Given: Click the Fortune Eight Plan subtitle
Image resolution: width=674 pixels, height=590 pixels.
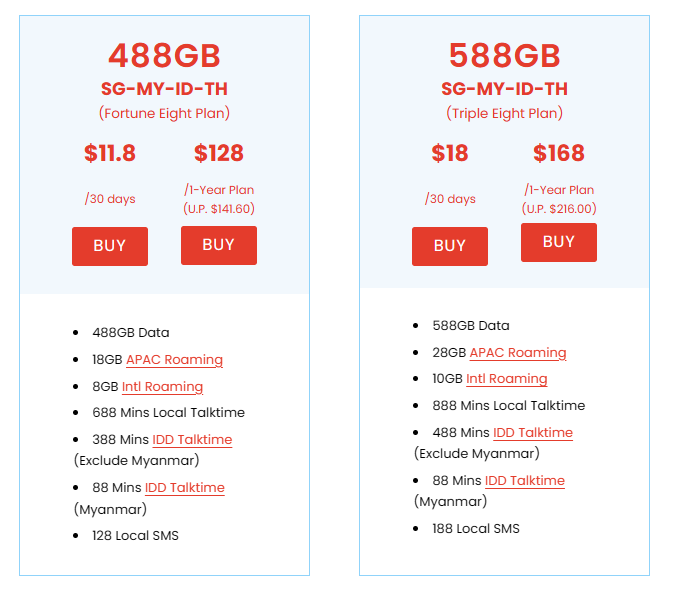Looking at the screenshot, I should (x=164, y=113).
